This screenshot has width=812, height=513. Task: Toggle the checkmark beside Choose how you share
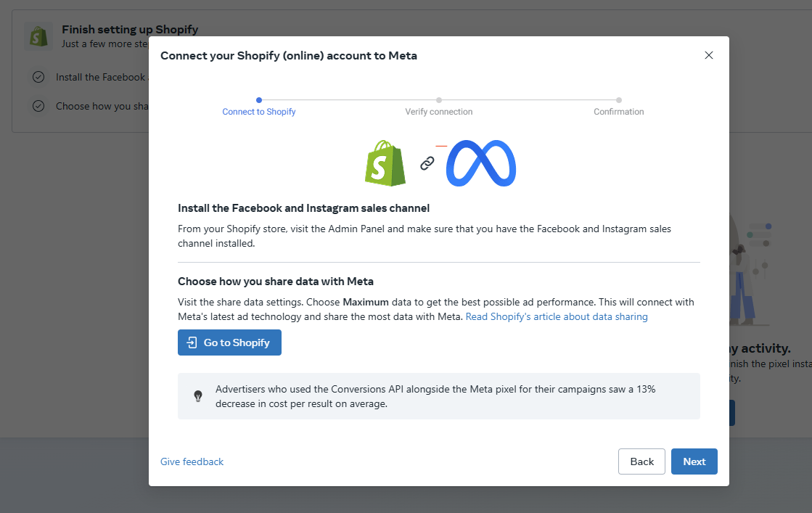[38, 106]
